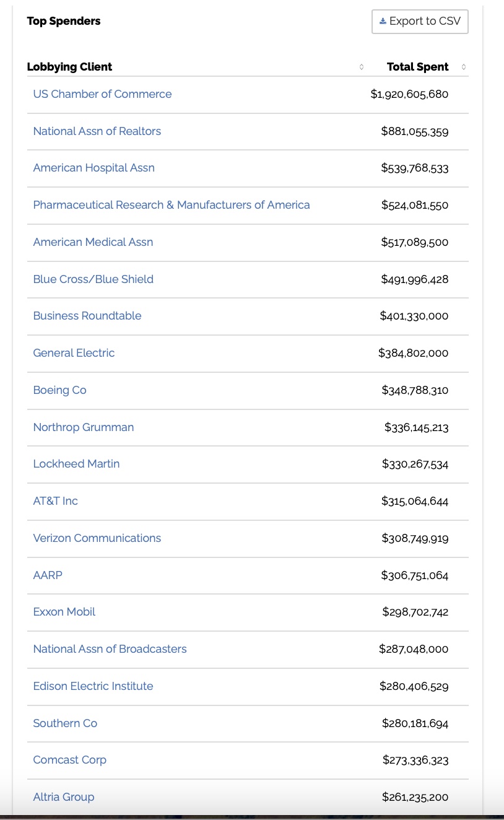Select American Hospital Assn link
This screenshot has height=820, width=504.
(x=94, y=168)
